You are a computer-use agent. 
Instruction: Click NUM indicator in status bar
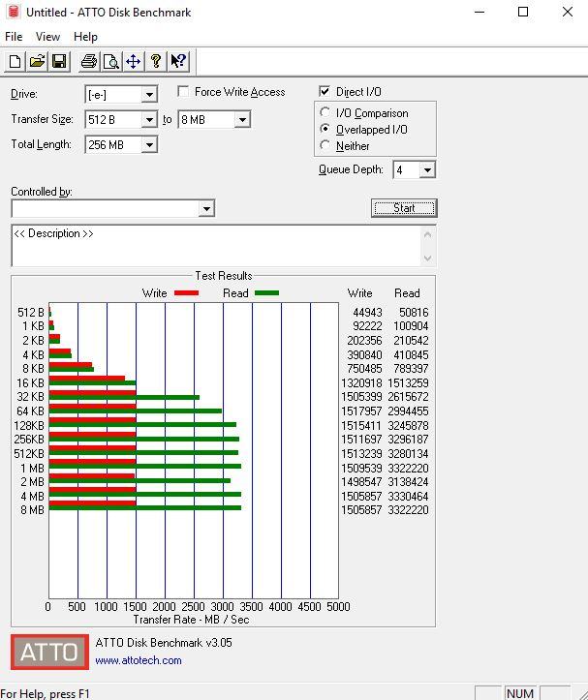pyautogui.click(x=520, y=693)
